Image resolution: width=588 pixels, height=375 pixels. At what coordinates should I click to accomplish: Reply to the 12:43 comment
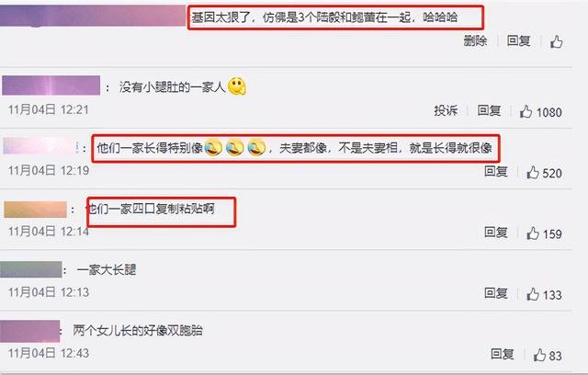[x=503, y=354]
